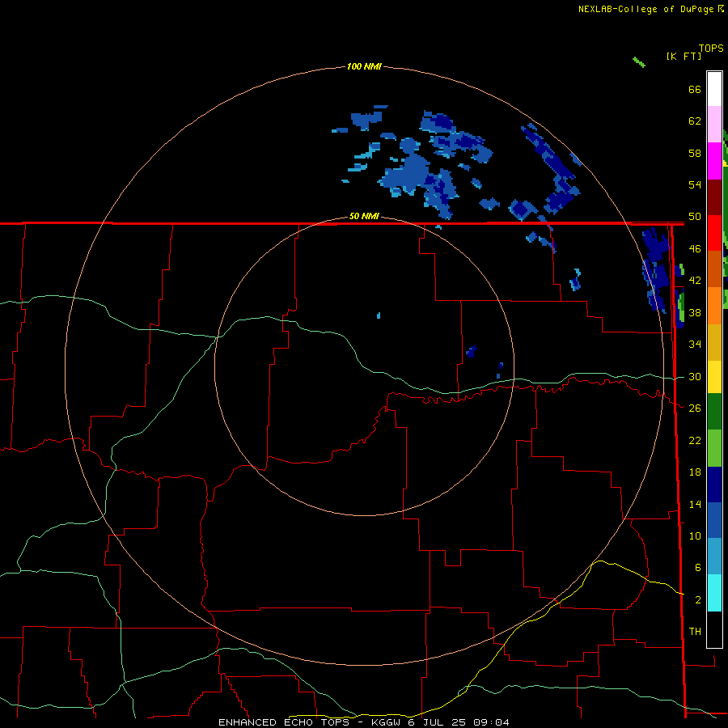Click the bright red legend band

tap(714, 233)
